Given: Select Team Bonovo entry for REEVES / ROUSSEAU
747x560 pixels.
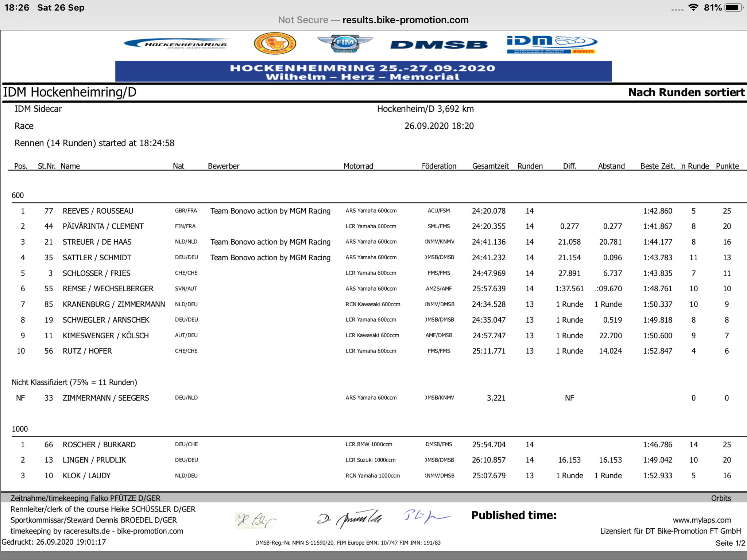Looking at the screenshot, I should pyautogui.click(x=270, y=211).
